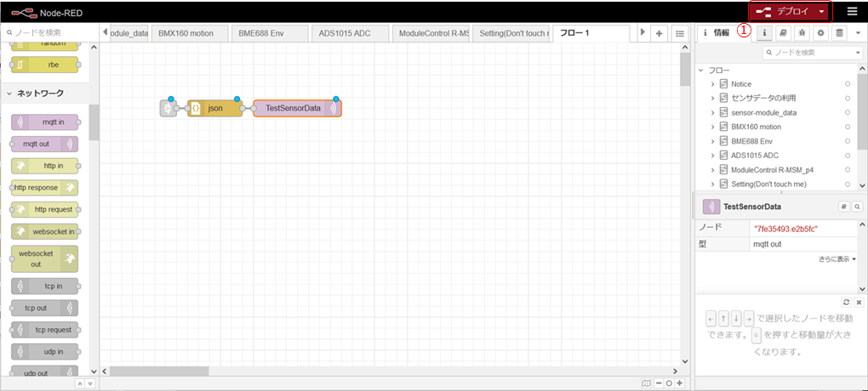Click the add new flow plus button

[659, 33]
